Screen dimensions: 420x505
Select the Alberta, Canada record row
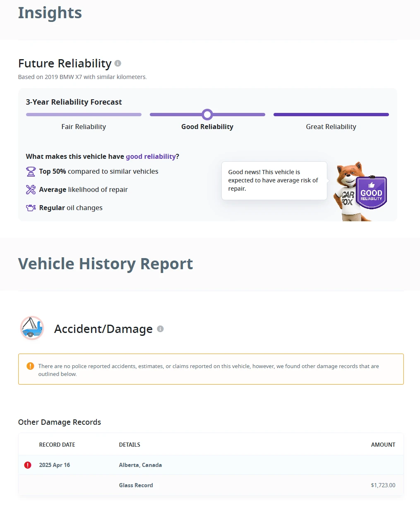[x=211, y=465]
